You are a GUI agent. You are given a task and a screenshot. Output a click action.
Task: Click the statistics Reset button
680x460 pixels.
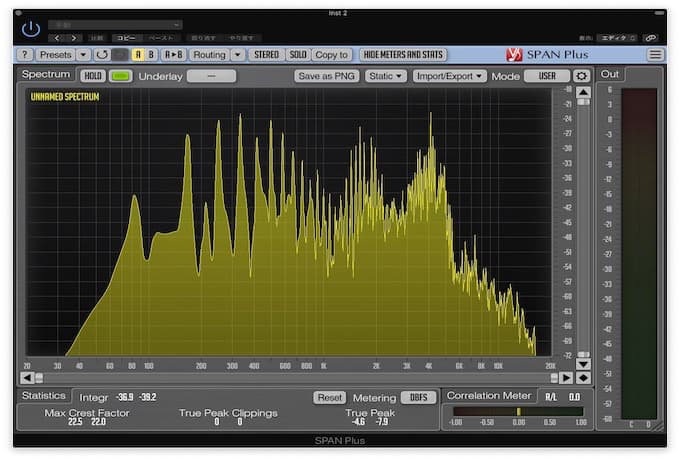(x=330, y=398)
